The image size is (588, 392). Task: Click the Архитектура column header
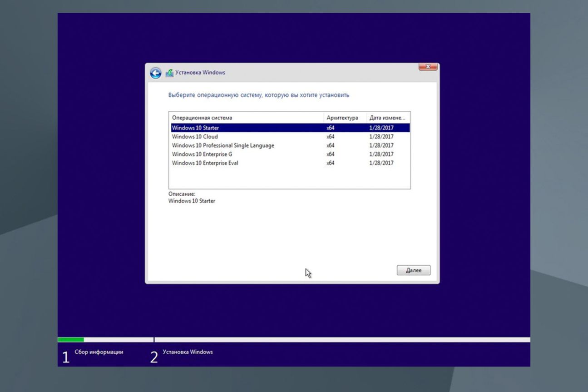345,118
